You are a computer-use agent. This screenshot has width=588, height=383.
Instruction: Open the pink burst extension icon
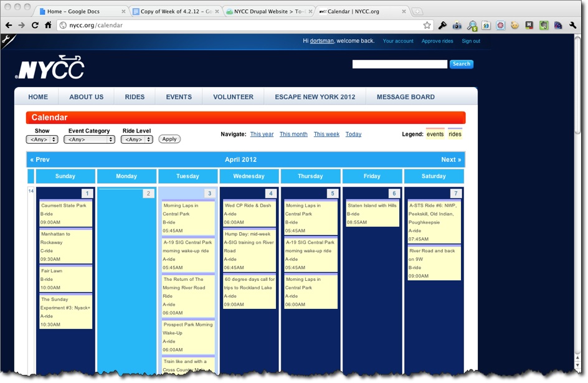pos(501,26)
